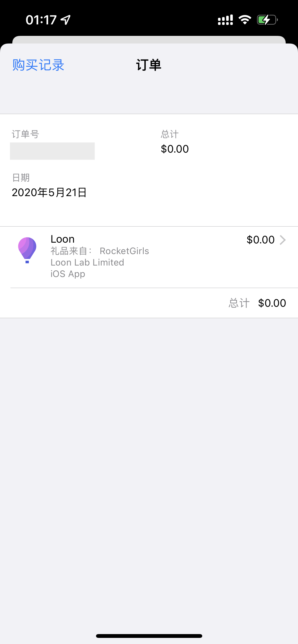Tap the top 总计 amount $0.00
The width and height of the screenshot is (298, 644).
175,149
